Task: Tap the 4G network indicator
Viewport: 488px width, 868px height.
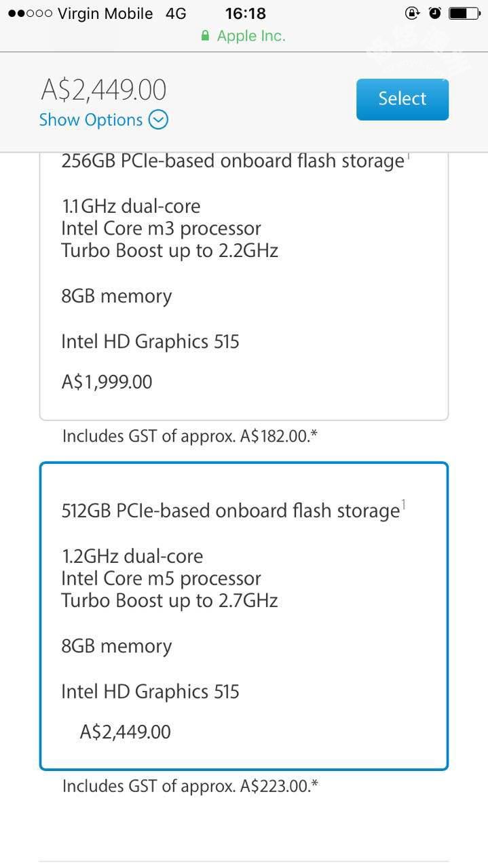Action: click(x=176, y=14)
